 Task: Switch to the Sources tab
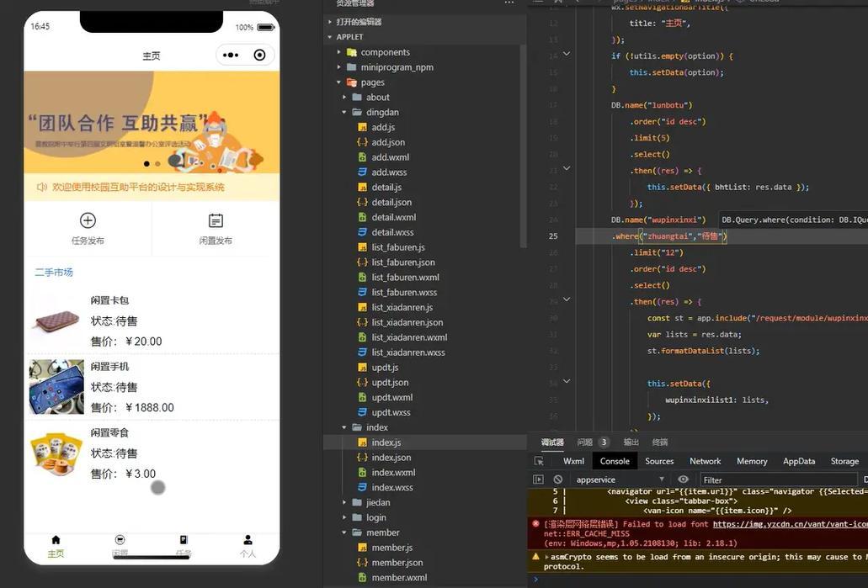click(x=659, y=461)
